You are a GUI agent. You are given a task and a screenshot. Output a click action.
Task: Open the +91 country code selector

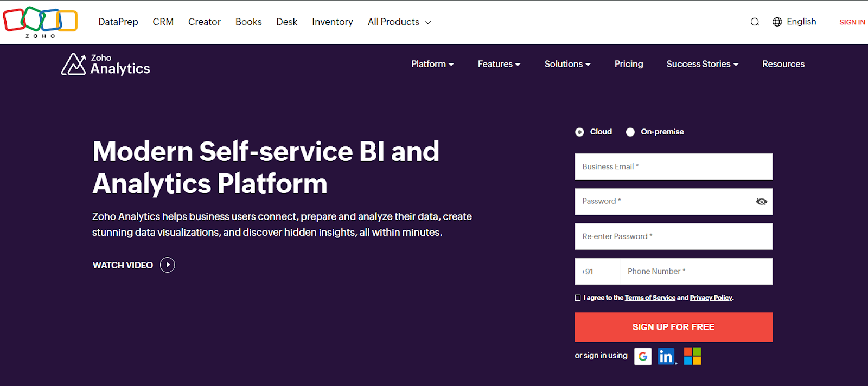[598, 271]
